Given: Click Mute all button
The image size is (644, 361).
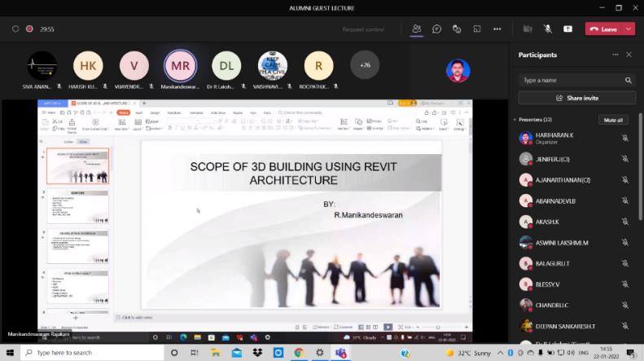Looking at the screenshot, I should [x=613, y=120].
